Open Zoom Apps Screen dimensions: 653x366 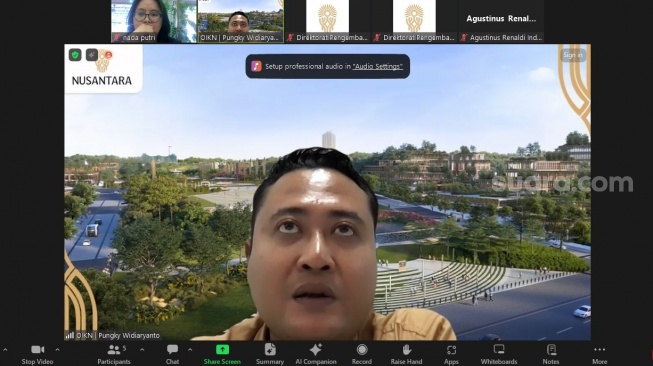pos(451,354)
